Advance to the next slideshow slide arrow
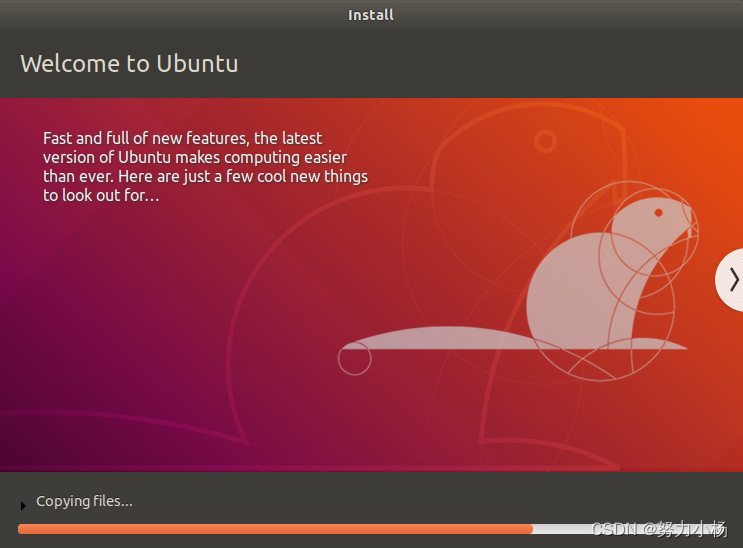The image size is (743, 548). pyautogui.click(x=731, y=280)
